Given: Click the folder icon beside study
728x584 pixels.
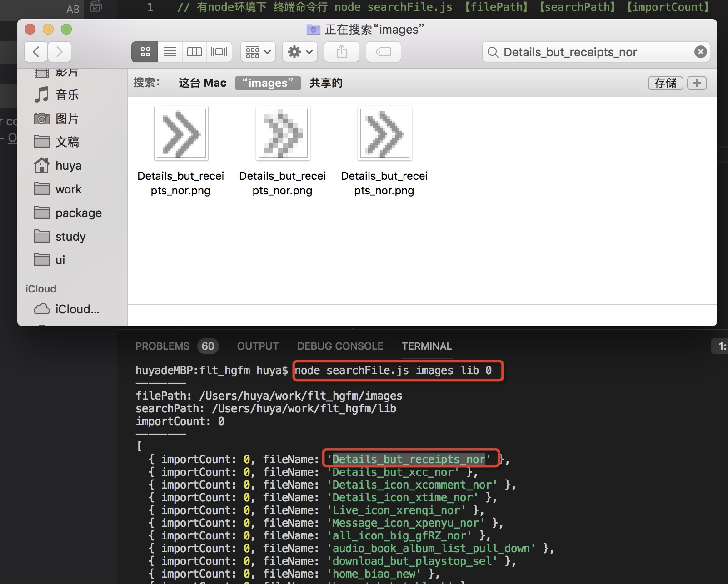Looking at the screenshot, I should pyautogui.click(x=42, y=236).
